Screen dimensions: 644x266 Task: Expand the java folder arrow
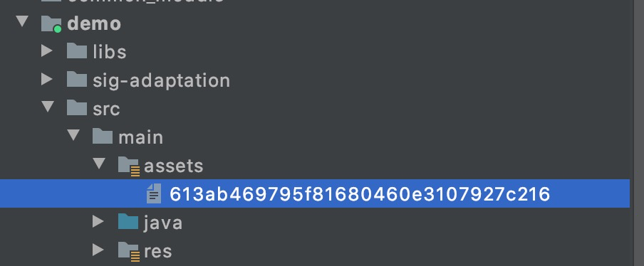[98, 222]
